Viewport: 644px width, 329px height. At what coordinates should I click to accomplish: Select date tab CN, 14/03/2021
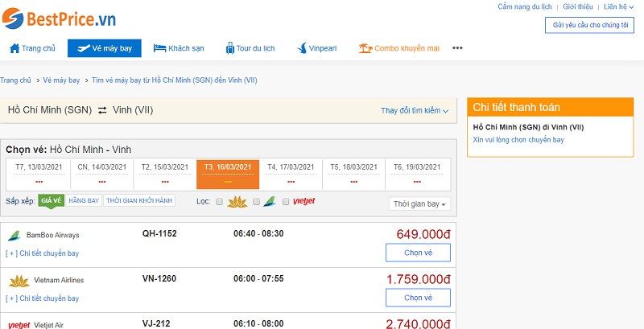point(102,175)
